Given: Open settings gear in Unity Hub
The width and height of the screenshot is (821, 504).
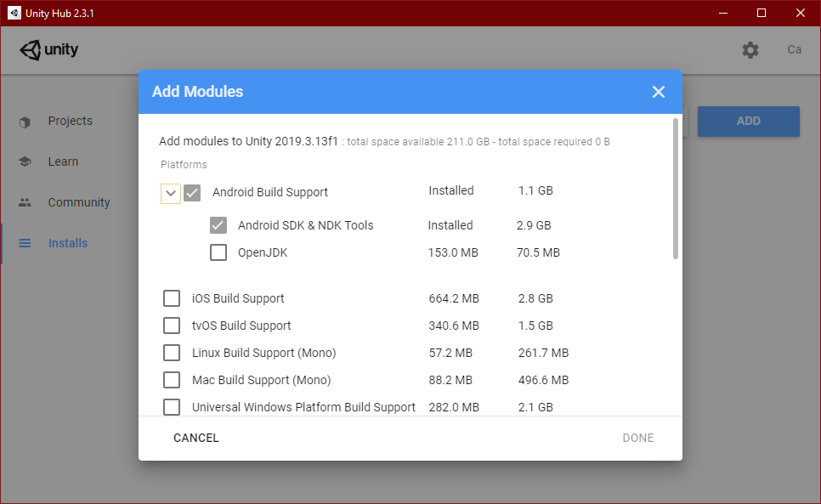Looking at the screenshot, I should click(750, 50).
